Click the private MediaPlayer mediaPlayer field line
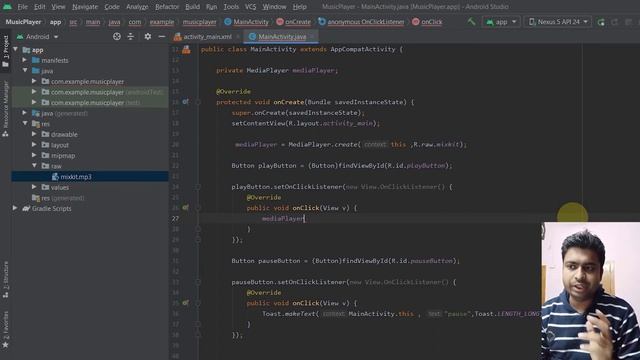The height and width of the screenshot is (360, 640). click(x=277, y=70)
